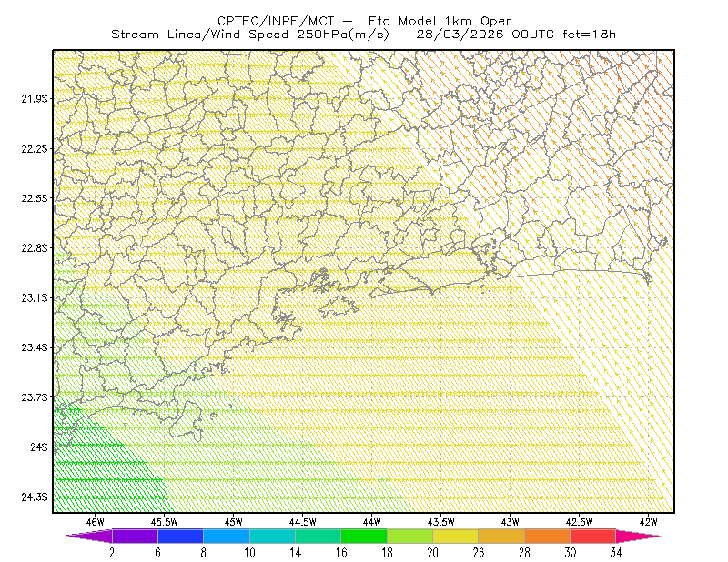
Task: Click the orange swatch between 28 and 30
Action: [x=548, y=536]
